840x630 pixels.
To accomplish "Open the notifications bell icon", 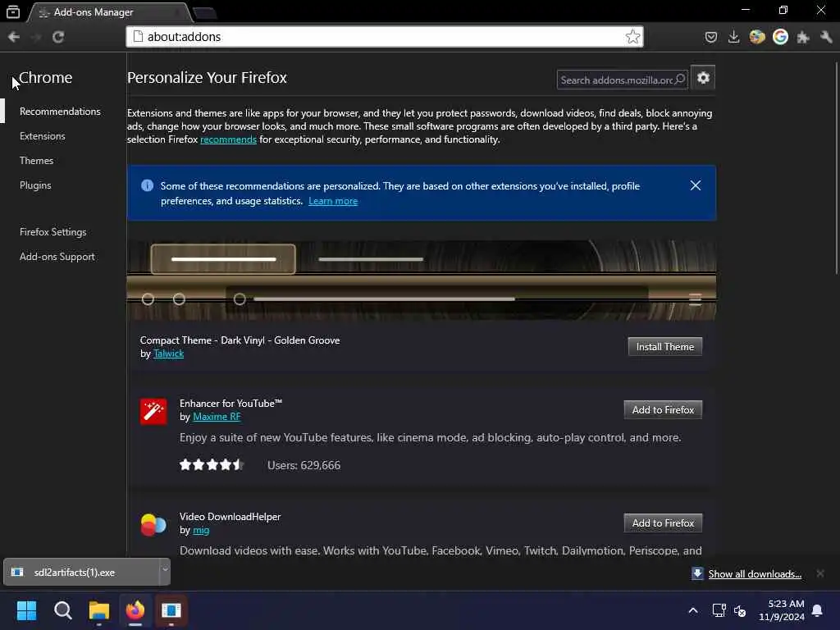I will click(x=818, y=610).
